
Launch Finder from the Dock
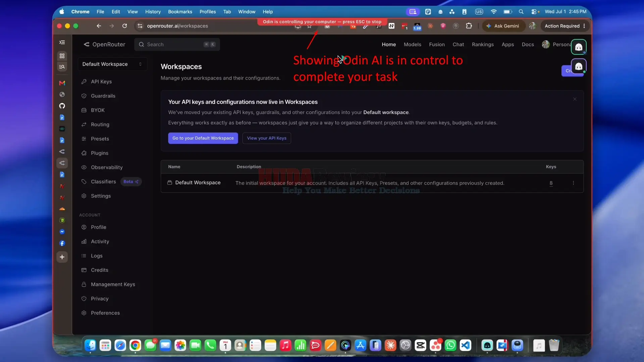90,345
